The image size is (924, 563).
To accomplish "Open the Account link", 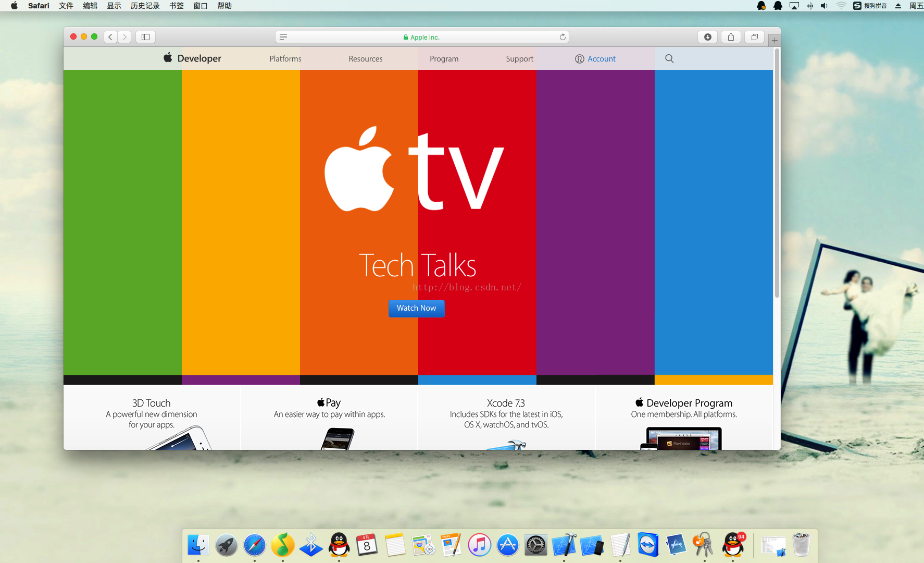I will 595,59.
